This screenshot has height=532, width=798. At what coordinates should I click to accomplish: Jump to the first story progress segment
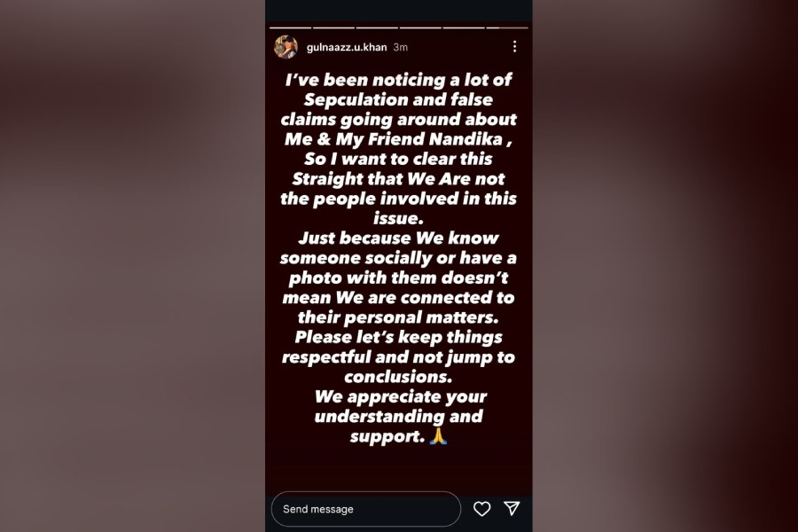[291, 27]
